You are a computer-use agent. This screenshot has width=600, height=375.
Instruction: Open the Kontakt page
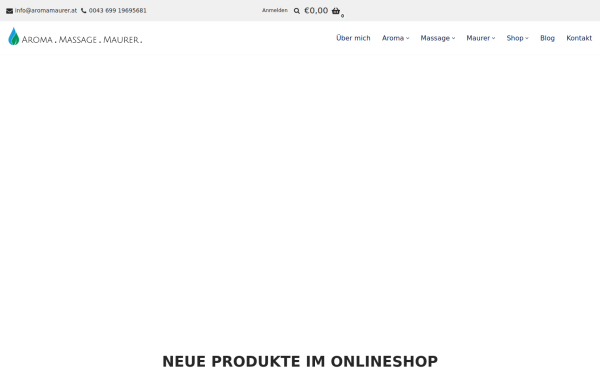tap(579, 38)
